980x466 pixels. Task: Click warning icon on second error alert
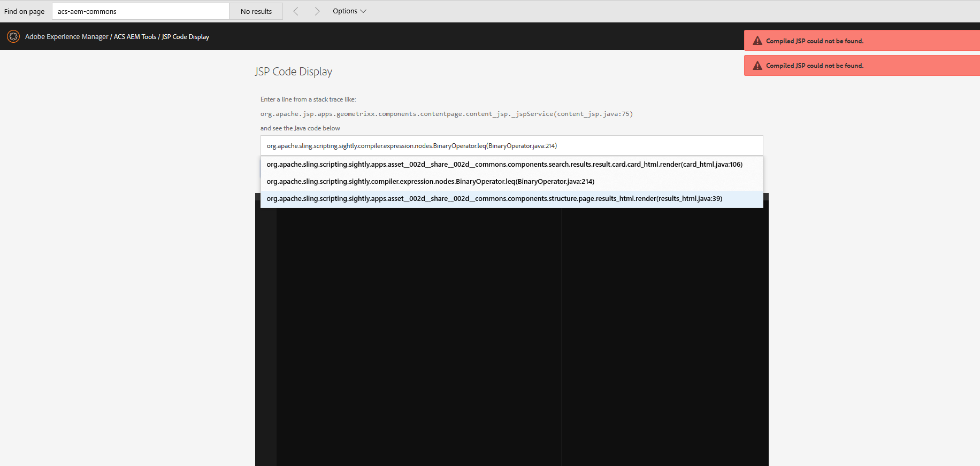[x=757, y=65]
